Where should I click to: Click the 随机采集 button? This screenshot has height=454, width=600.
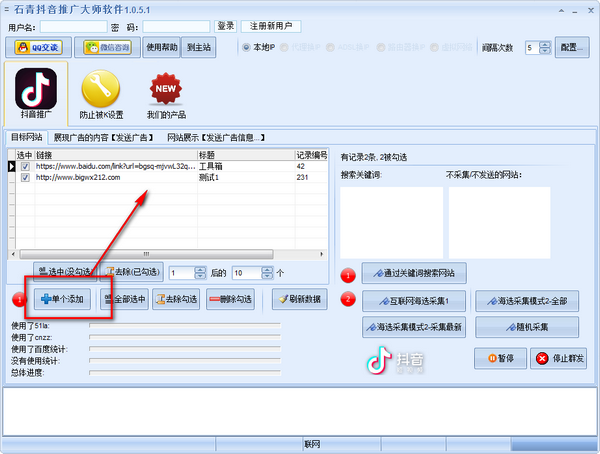coord(527,327)
